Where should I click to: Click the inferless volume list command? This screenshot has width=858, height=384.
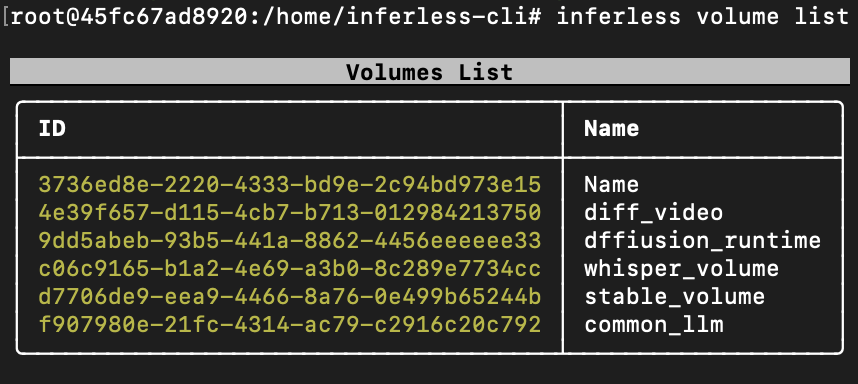[x=703, y=17]
